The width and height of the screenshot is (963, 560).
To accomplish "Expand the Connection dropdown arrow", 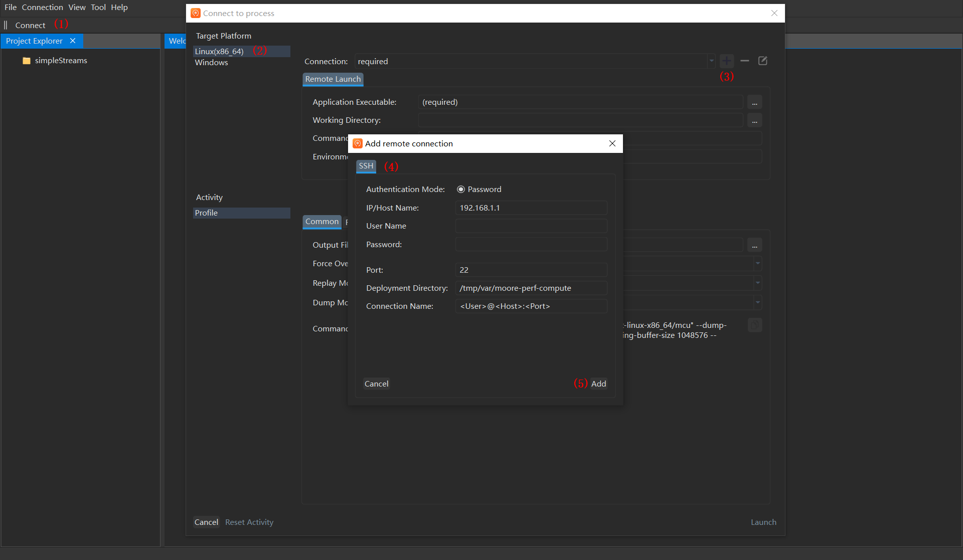I will 711,61.
